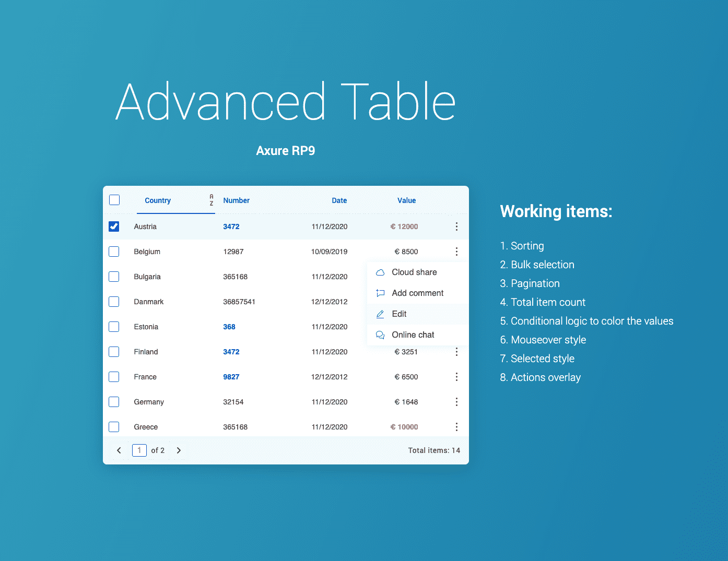Click the three-dot actions icon on Austria row
Screen dimensions: 728x561
[x=456, y=226]
